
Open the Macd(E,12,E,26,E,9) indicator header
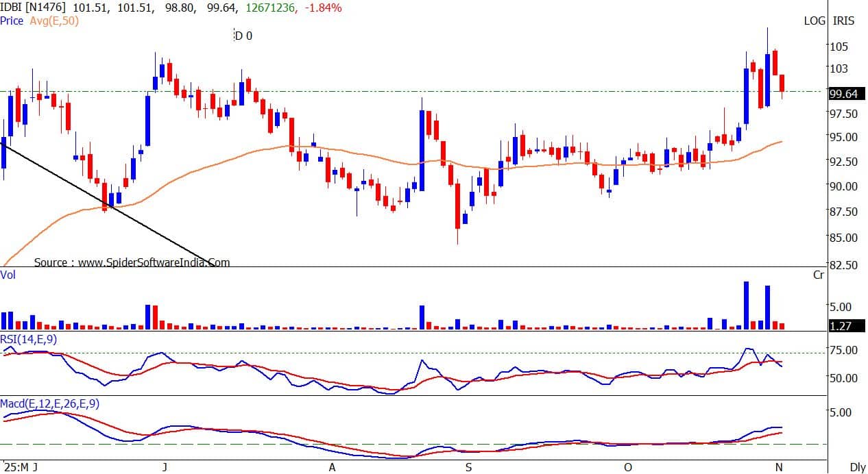click(49, 404)
